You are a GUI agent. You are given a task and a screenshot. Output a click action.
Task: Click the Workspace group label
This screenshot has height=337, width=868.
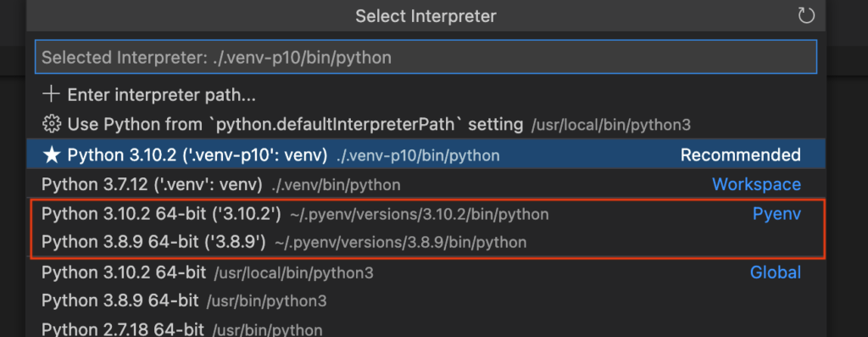point(756,184)
